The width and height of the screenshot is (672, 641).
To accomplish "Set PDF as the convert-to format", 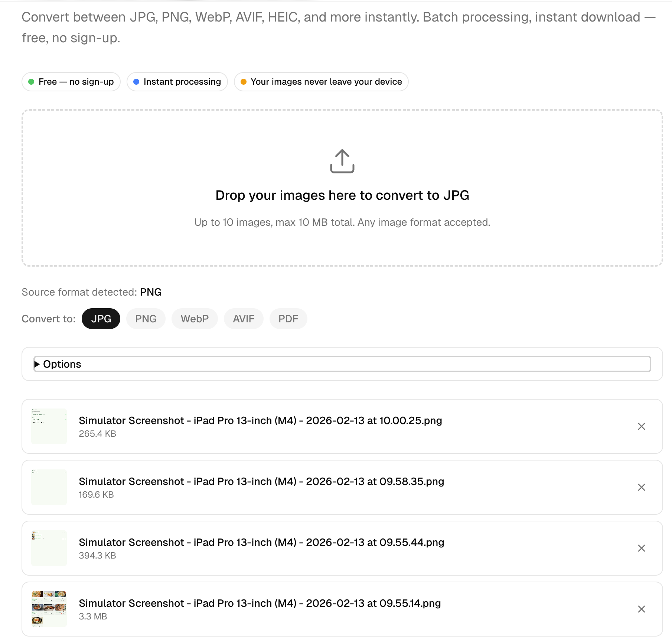I will (x=288, y=319).
